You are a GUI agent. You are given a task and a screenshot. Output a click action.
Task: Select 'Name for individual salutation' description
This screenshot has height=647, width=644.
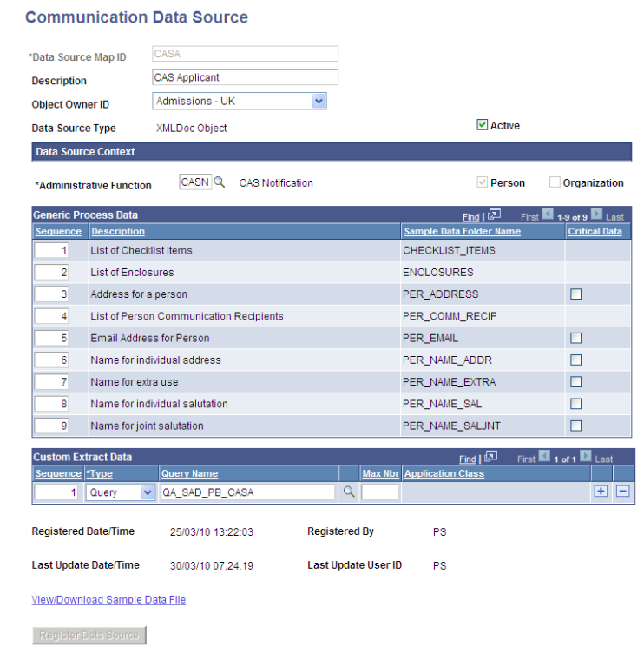click(x=159, y=404)
